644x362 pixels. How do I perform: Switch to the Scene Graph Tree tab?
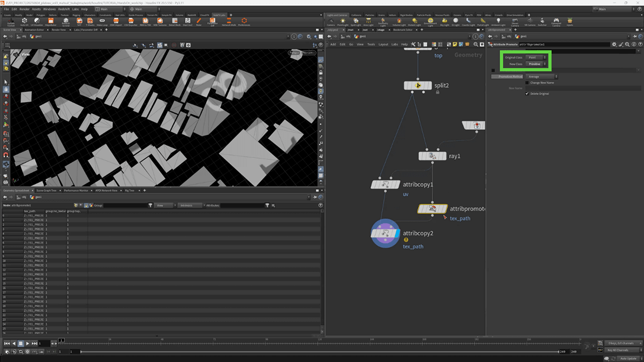click(x=46, y=190)
